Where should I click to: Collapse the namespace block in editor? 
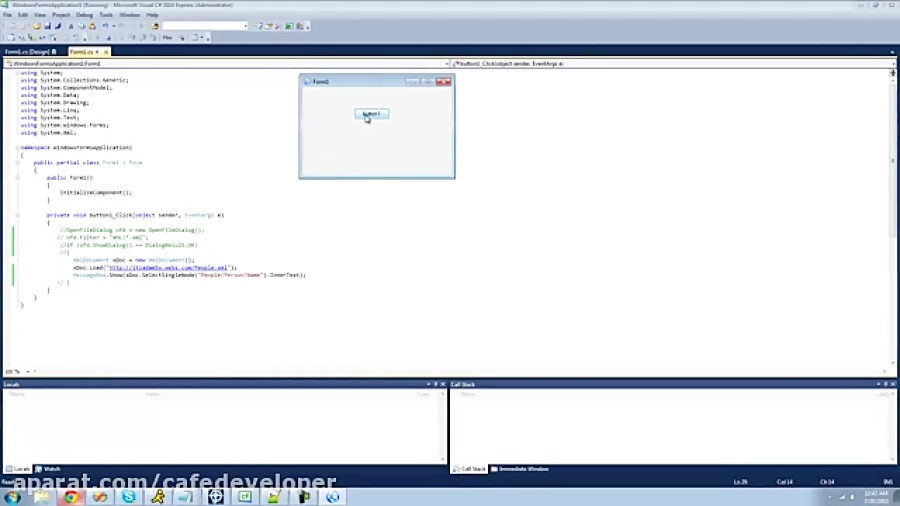[x=17, y=147]
